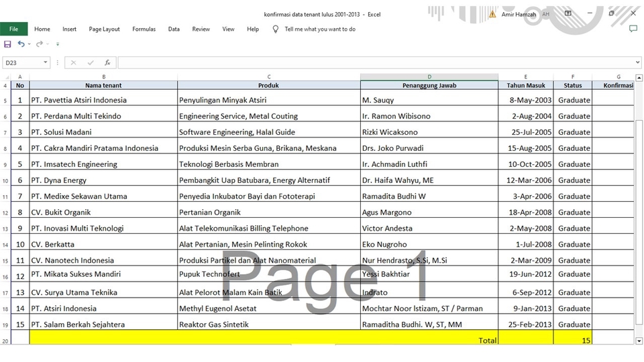Click the 'Tahun Masuk' header cell
This screenshot has width=644, height=362.
(526, 85)
